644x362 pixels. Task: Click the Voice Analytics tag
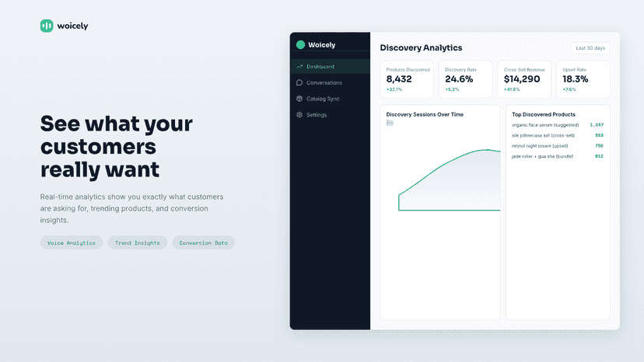click(72, 242)
